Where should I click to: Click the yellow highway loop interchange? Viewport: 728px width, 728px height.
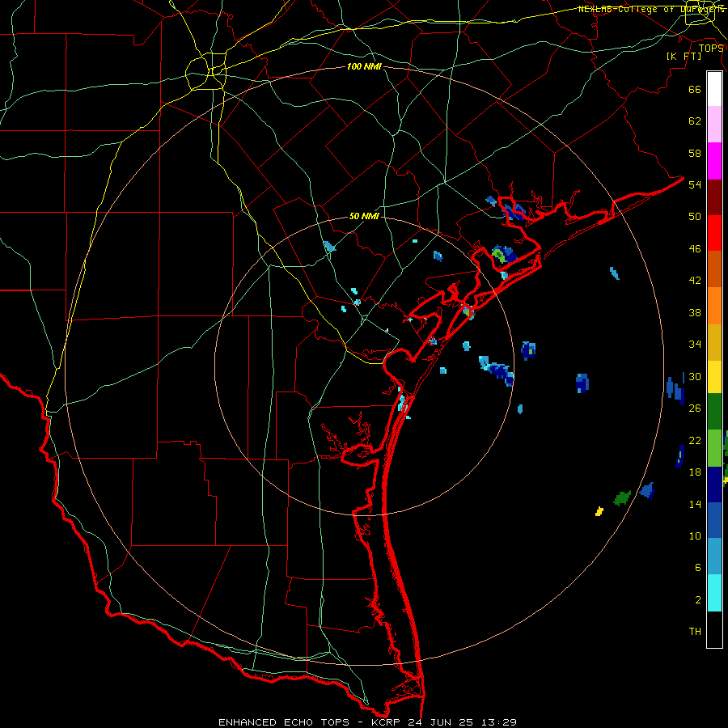205,71
